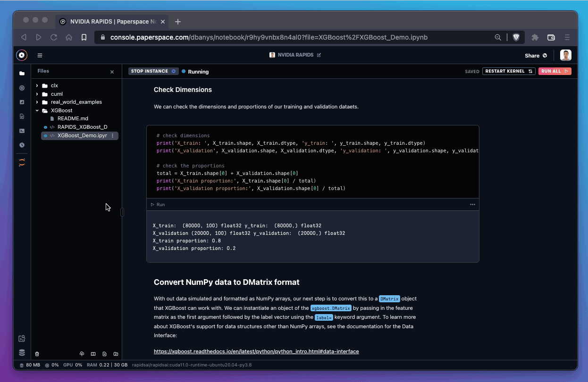Click the trash delete icon in Files panel
588x382 pixels.
[37, 354]
